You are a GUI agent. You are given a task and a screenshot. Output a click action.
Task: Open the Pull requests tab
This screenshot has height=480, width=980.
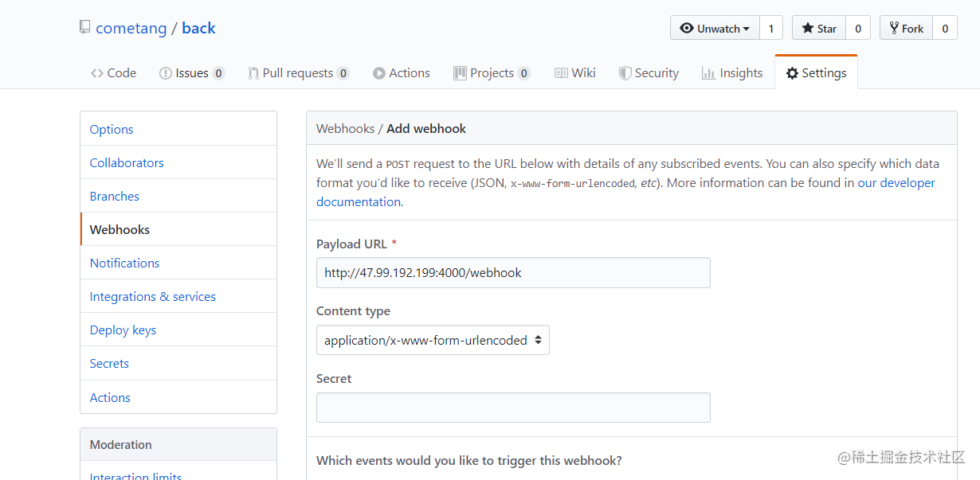298,72
